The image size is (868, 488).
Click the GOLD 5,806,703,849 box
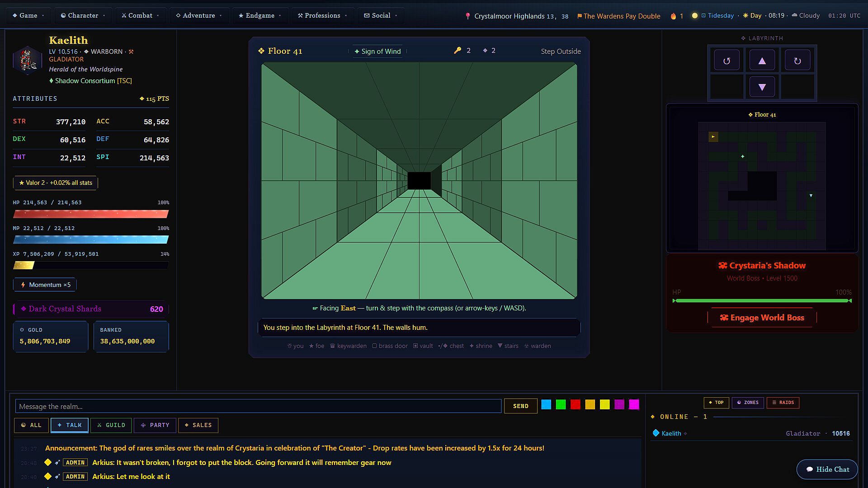pyautogui.click(x=50, y=336)
